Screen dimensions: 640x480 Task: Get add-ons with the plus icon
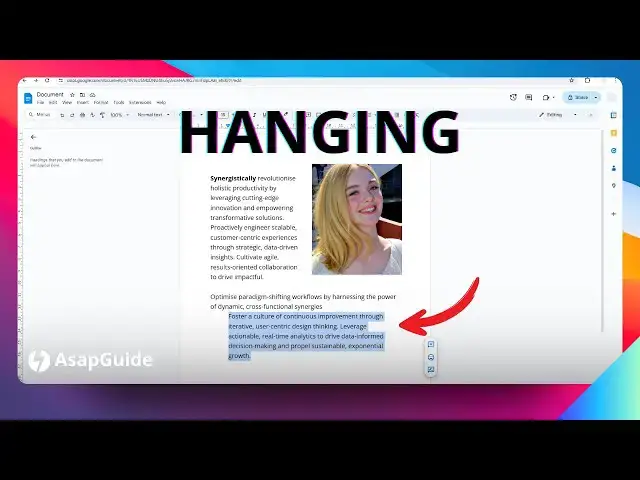pyautogui.click(x=613, y=214)
